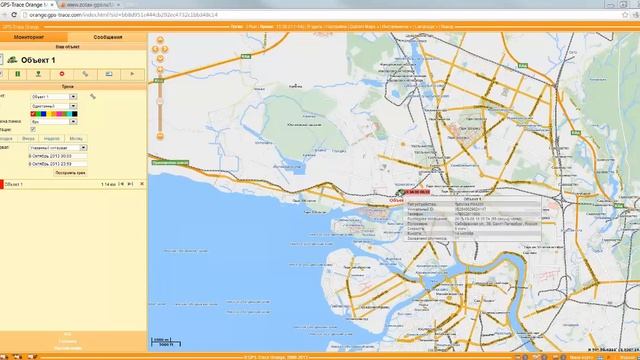The width and height of the screenshot is (640, 360).
Task: Click the wrench icon next to object dropdown
Action: pyautogui.click(x=93, y=96)
